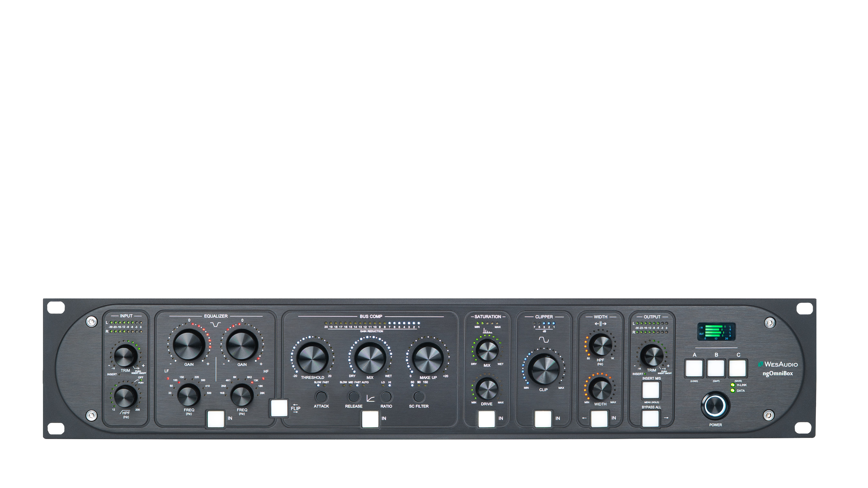
Task: Turn the Output TRIM knob
Action: click(652, 356)
